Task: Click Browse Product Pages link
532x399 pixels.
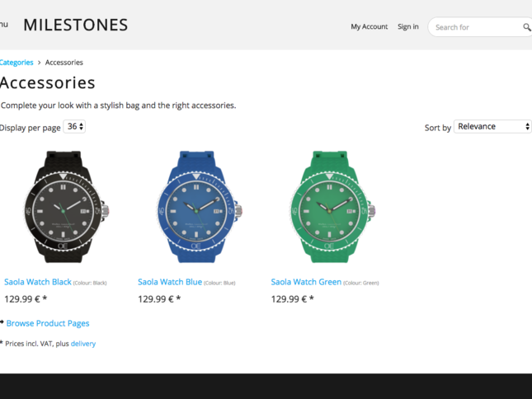Action: (48, 324)
